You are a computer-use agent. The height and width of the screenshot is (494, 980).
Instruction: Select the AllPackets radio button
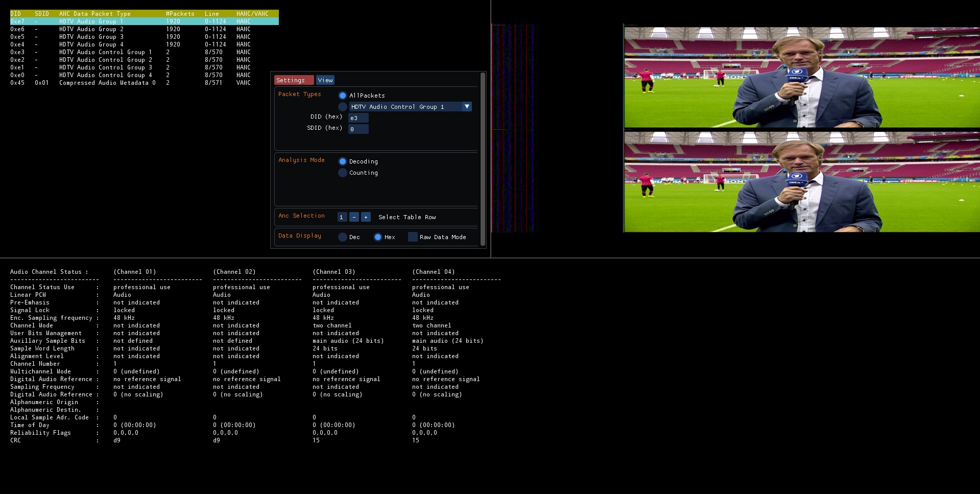pos(343,96)
